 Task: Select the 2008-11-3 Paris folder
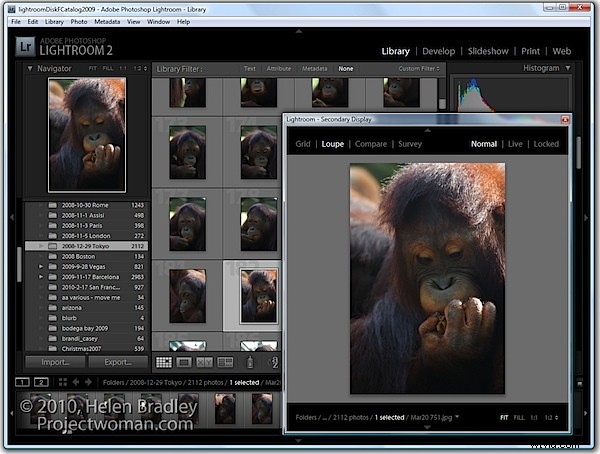click(x=86, y=225)
